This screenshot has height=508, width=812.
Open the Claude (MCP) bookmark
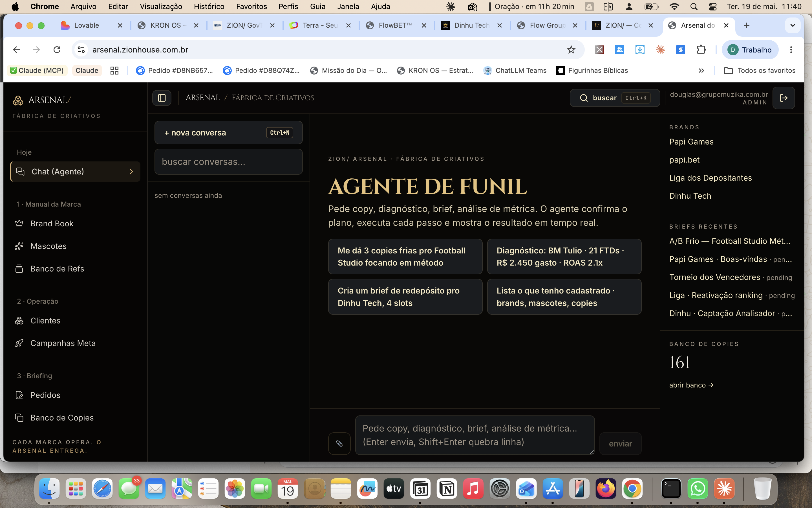pyautogui.click(x=37, y=71)
